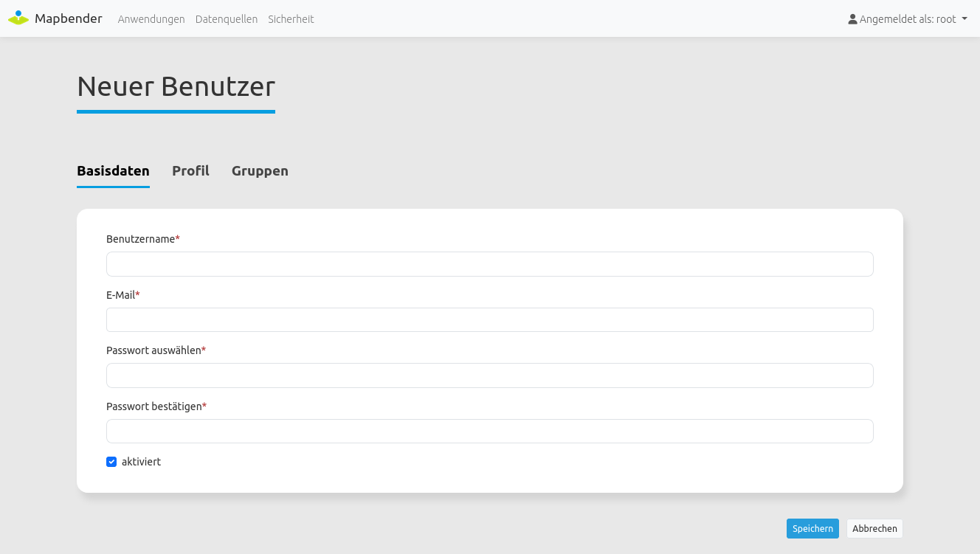Cancel with the Abbrechen button

tap(874, 529)
